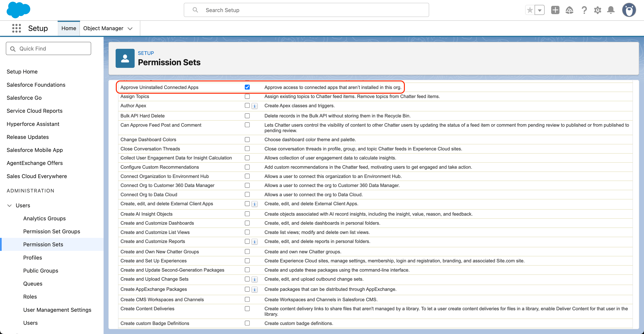Open the Object Manager tab

[103, 28]
